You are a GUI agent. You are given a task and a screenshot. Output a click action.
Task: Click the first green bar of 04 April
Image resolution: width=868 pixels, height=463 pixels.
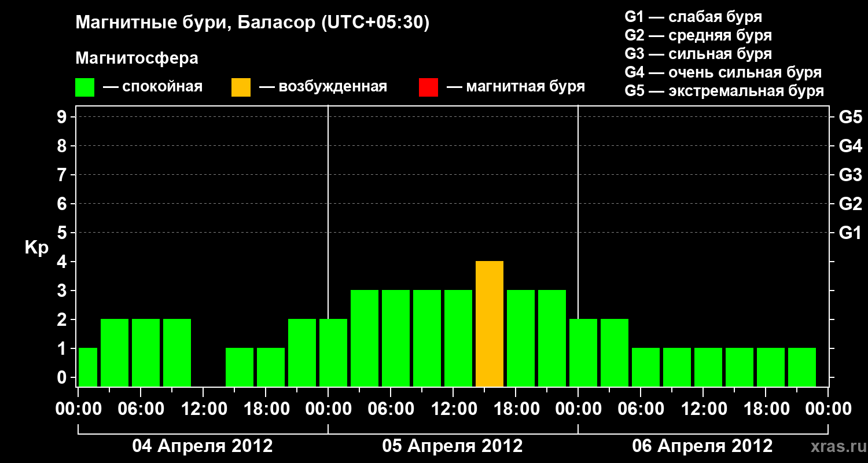tap(88, 367)
